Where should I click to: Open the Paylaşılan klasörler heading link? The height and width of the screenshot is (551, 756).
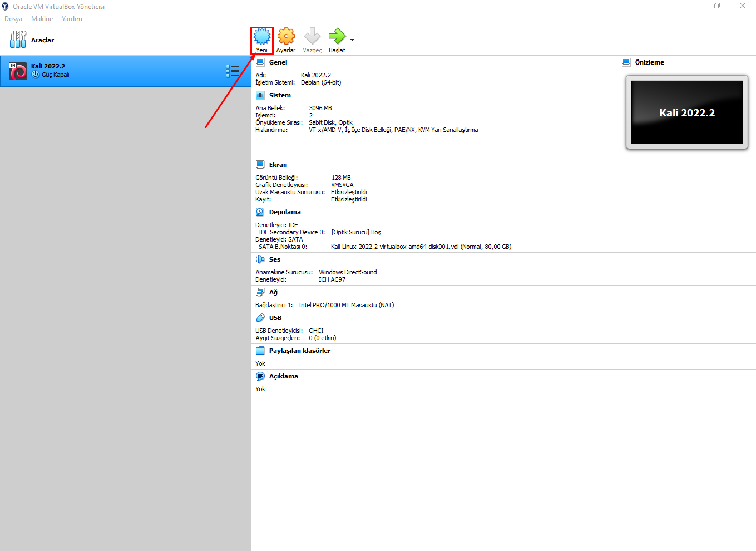coord(300,351)
